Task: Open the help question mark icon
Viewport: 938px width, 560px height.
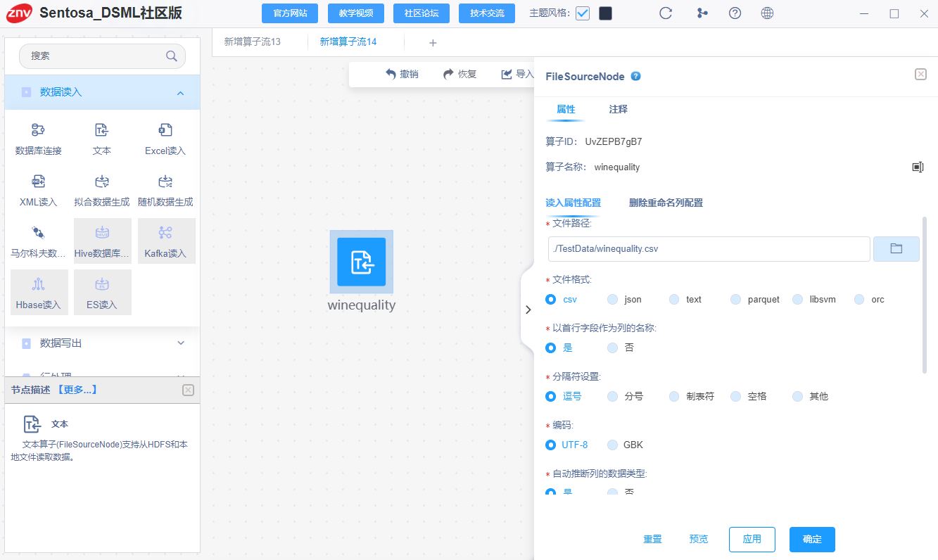Action: coord(735,13)
